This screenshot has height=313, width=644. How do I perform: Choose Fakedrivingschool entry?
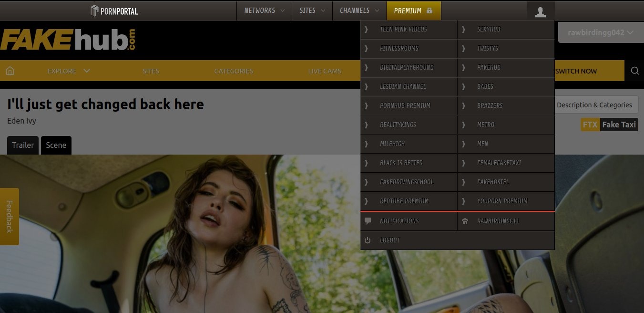click(409, 182)
